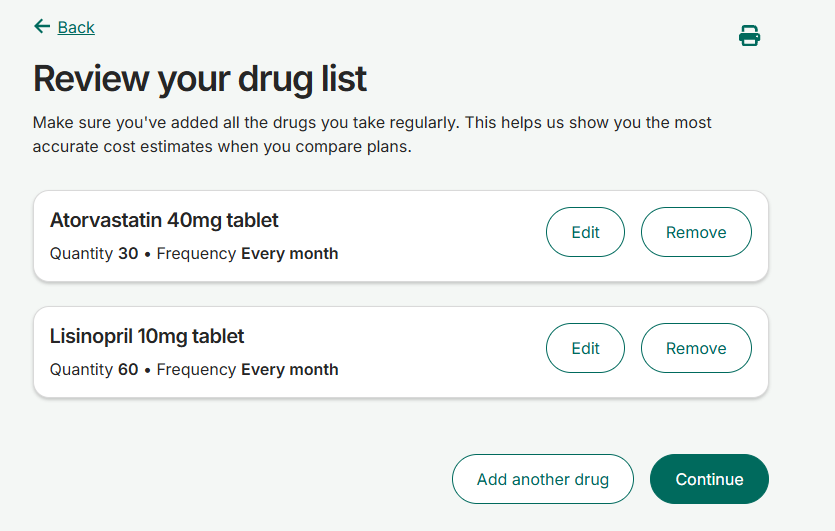Edit the Atorvastatin 40mg tablet entry
The width and height of the screenshot is (835, 531).
pos(585,232)
